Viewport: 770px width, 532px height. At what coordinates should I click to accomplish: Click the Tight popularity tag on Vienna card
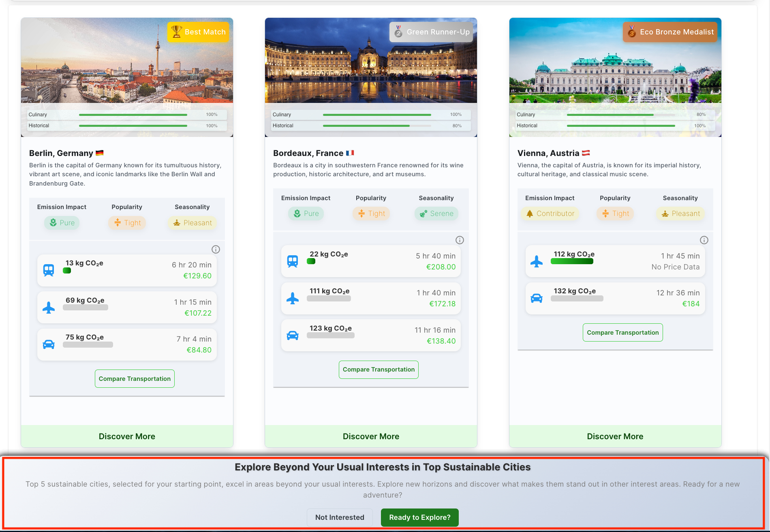tap(615, 214)
